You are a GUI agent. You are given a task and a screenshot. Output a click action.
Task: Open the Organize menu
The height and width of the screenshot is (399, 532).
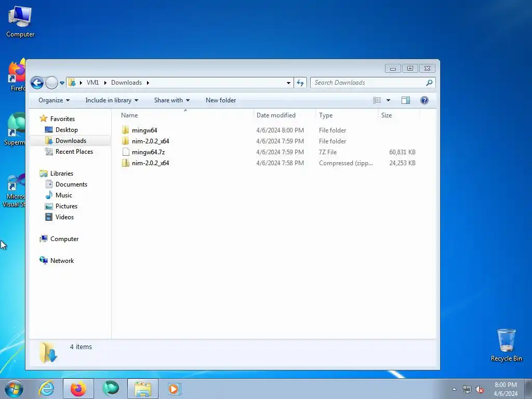pos(54,100)
